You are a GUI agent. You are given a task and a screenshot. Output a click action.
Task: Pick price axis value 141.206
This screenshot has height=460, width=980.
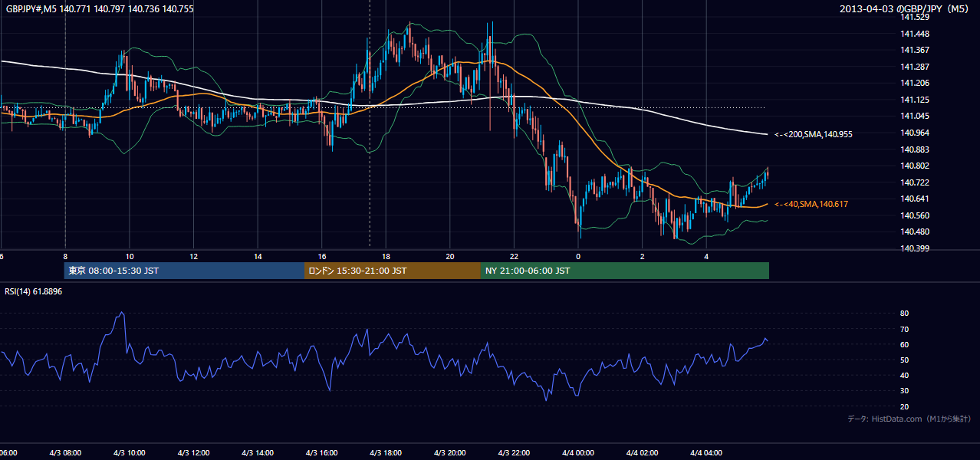point(915,83)
